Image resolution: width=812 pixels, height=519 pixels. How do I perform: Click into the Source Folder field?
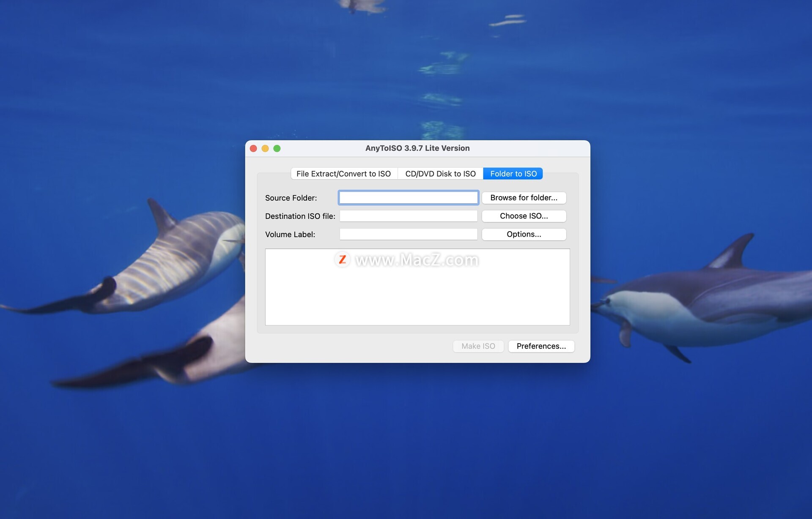pos(408,198)
